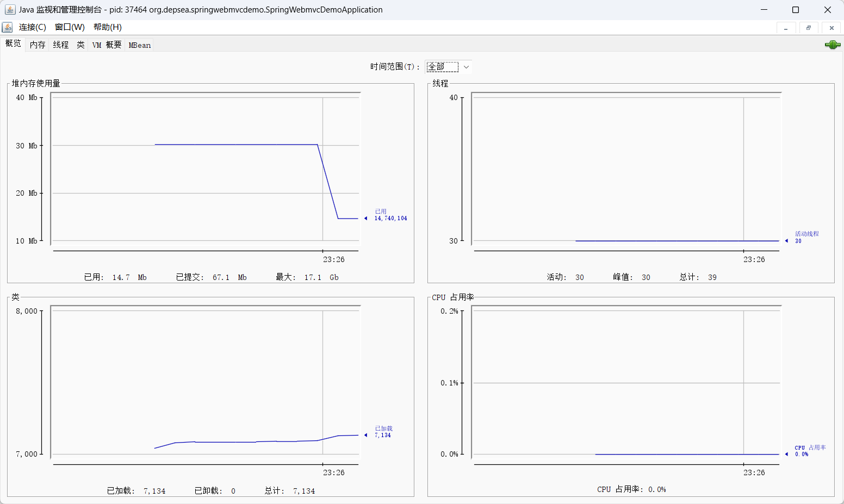Minimize the main JConsole window
The image size is (844, 504).
[x=764, y=10]
